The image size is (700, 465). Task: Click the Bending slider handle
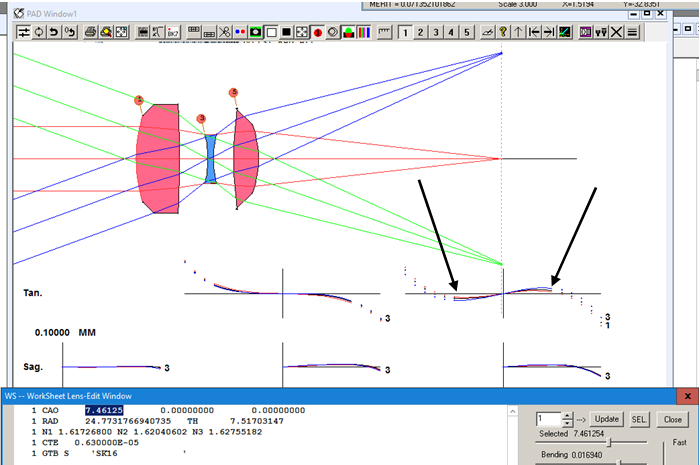tap(620, 463)
